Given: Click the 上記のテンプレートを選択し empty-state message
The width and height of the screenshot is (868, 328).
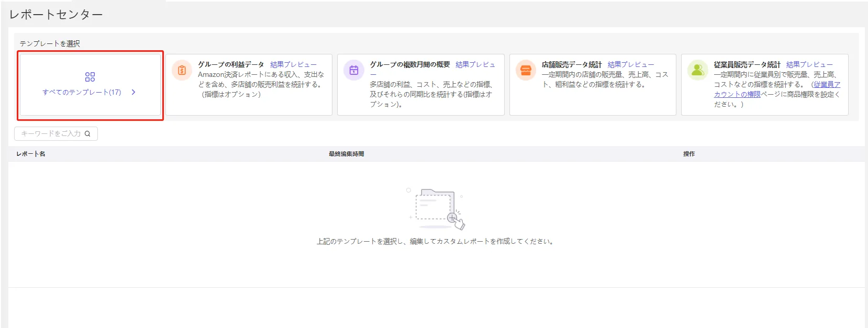Looking at the screenshot, I should point(436,241).
